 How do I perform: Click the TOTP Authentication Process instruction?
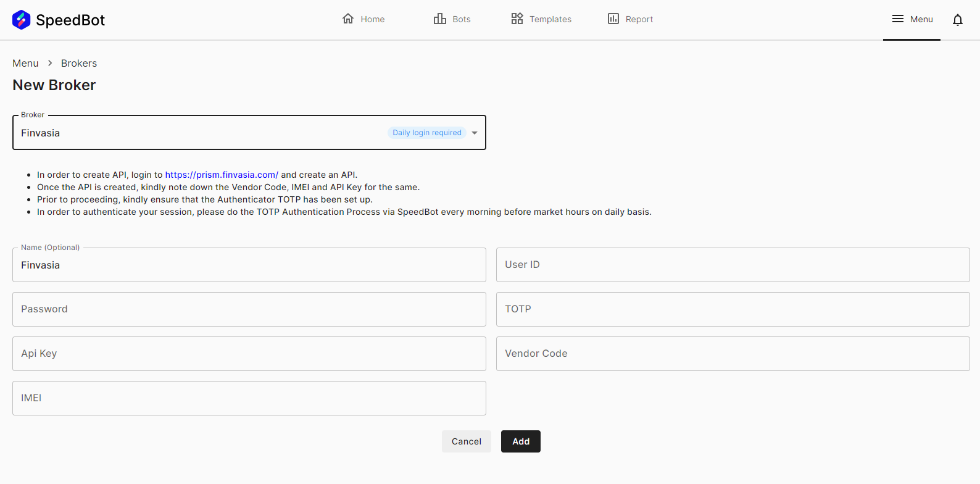(344, 212)
